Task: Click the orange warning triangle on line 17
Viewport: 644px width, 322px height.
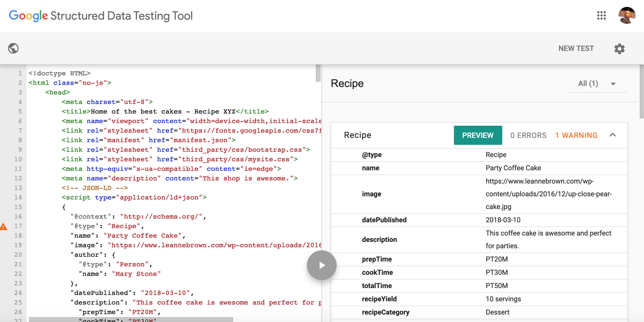Action: click(x=3, y=226)
